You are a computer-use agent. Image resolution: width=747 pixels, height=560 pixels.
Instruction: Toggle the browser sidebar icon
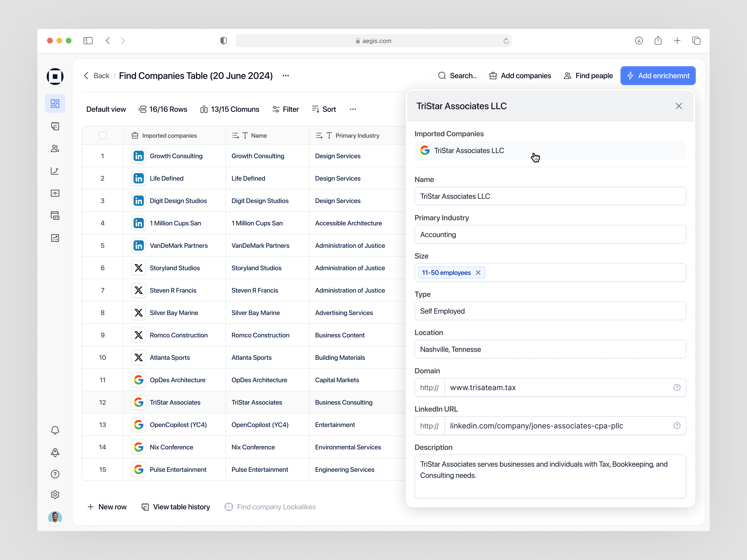coord(88,41)
